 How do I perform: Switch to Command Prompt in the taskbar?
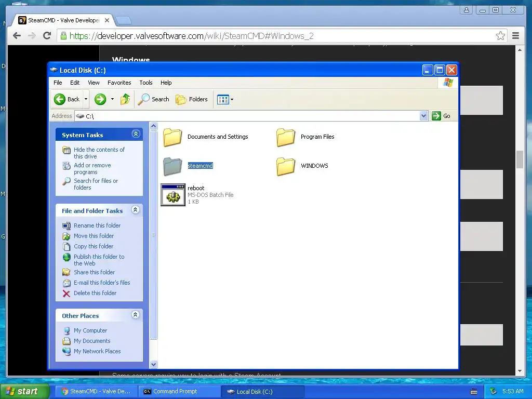(x=179, y=392)
